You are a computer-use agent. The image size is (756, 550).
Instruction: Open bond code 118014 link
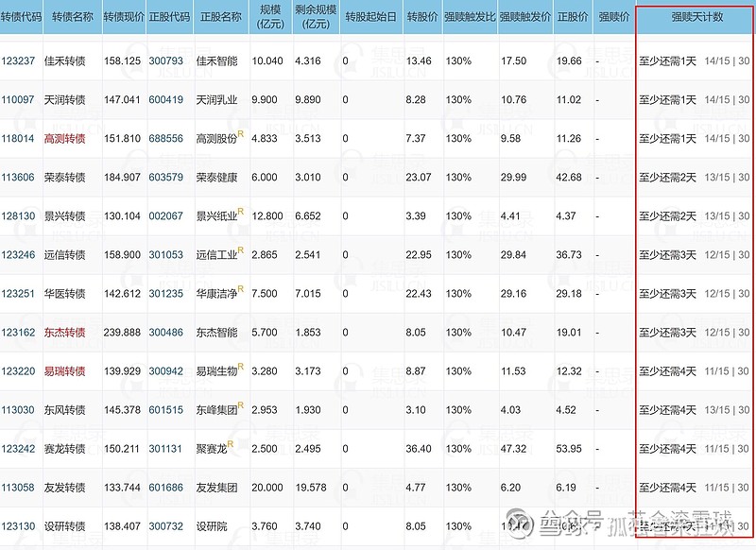coord(18,139)
